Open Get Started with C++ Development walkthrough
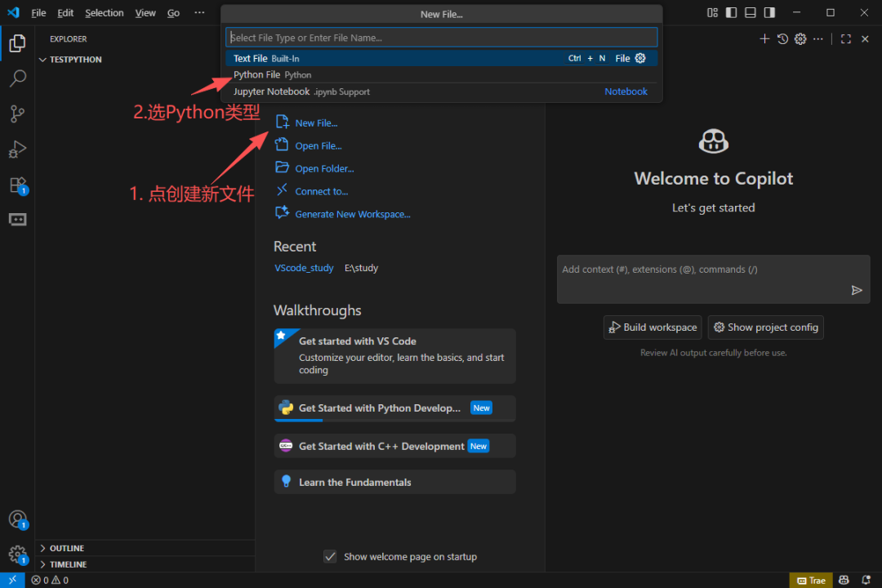The width and height of the screenshot is (882, 588). pyautogui.click(x=395, y=446)
